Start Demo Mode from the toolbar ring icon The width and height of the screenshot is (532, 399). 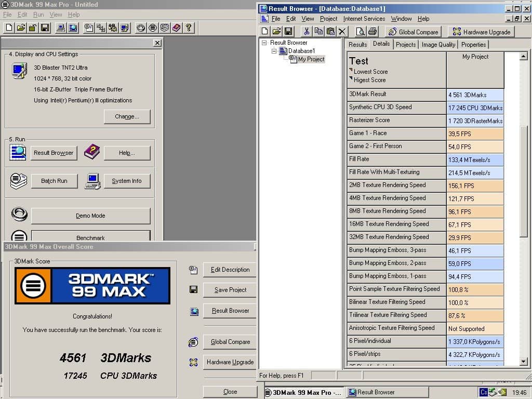141,28
